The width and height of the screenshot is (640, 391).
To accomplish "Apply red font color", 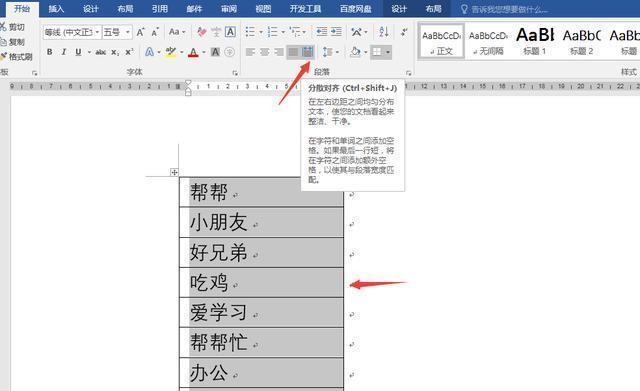I will 193,52.
